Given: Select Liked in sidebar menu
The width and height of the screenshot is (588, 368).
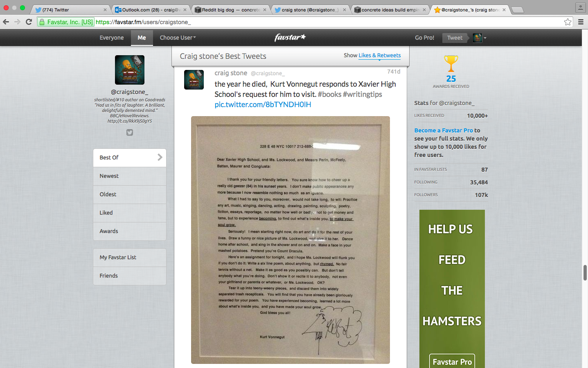Looking at the screenshot, I should point(130,213).
